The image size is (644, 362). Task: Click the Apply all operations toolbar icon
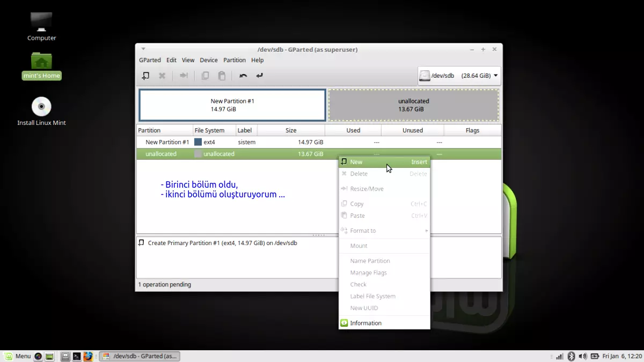pos(260,76)
